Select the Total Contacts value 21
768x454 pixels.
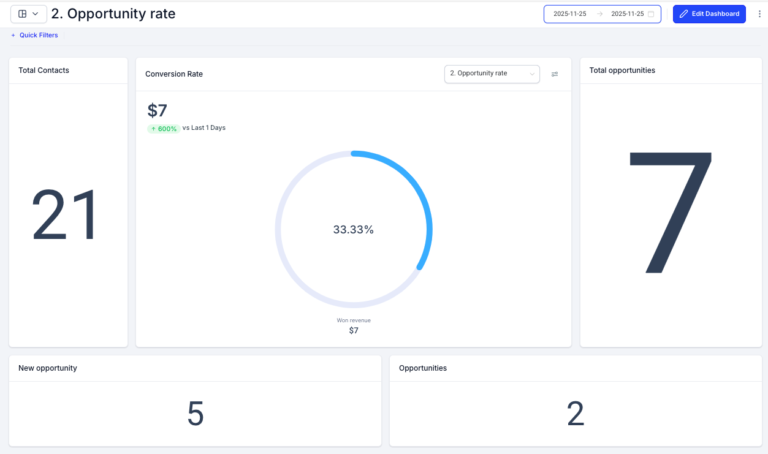pyautogui.click(x=66, y=215)
